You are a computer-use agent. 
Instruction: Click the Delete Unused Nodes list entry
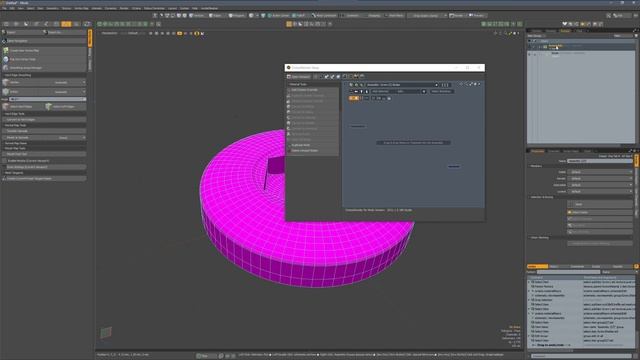(x=312, y=151)
